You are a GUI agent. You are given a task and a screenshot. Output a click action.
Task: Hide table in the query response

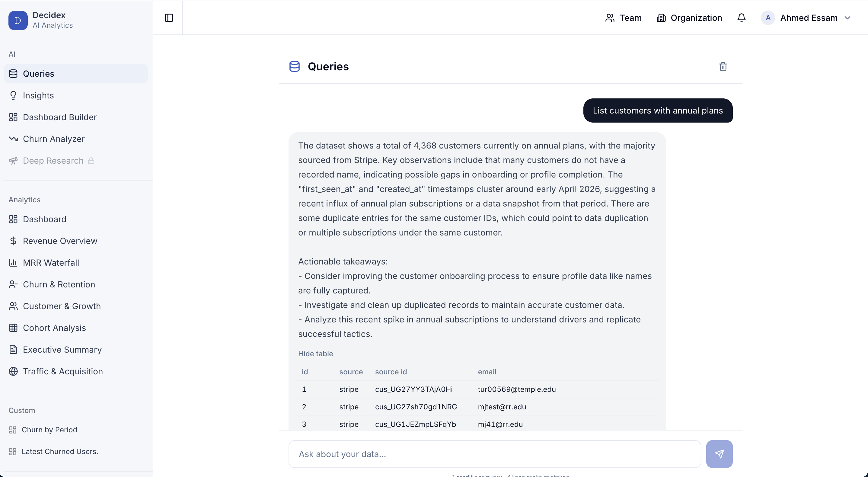[x=315, y=354]
